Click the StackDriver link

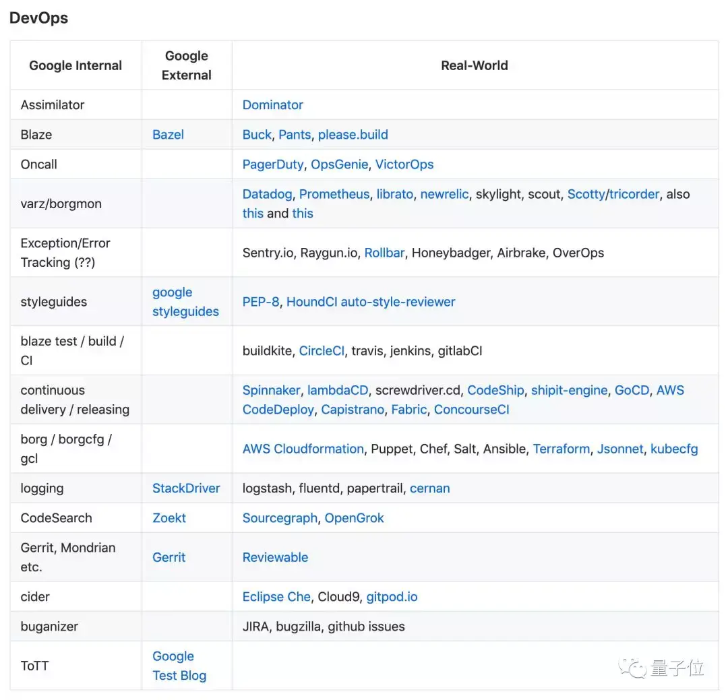tap(186, 488)
